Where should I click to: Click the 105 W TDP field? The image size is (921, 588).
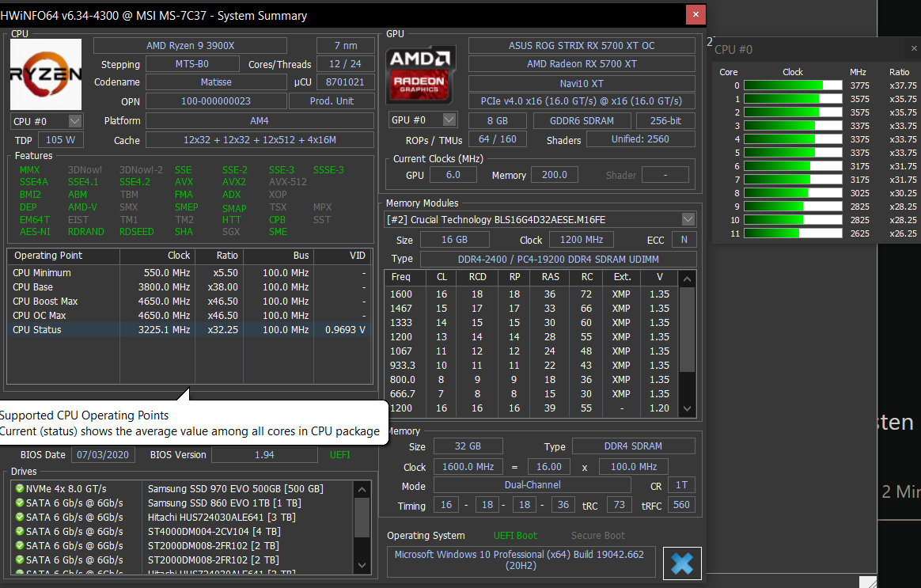[60, 140]
